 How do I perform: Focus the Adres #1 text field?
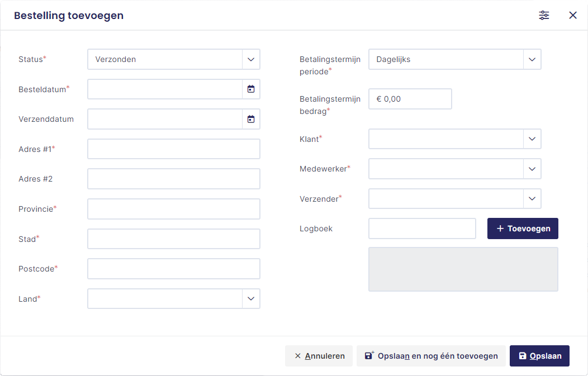(x=173, y=149)
